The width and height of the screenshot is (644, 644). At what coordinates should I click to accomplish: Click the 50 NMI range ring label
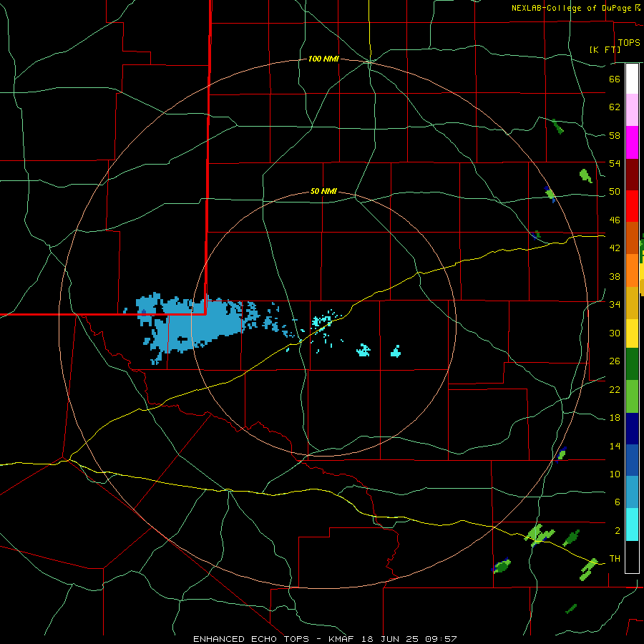323,191
